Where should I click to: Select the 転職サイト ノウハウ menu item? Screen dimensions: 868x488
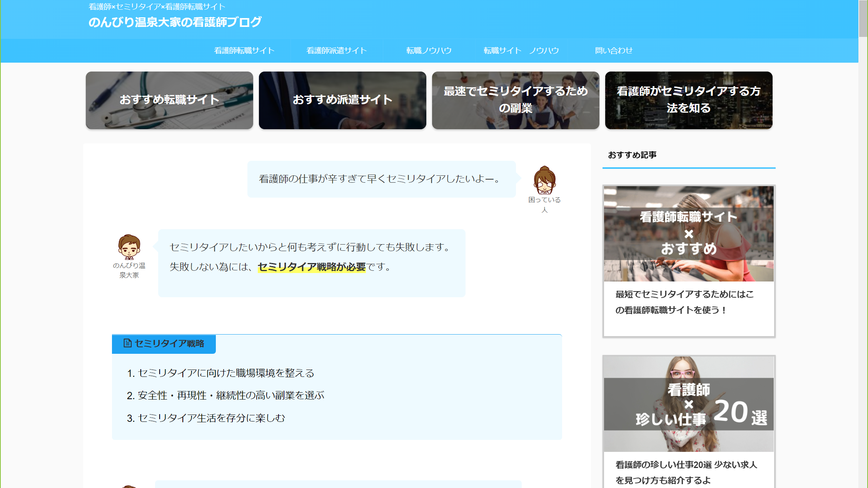(x=521, y=50)
